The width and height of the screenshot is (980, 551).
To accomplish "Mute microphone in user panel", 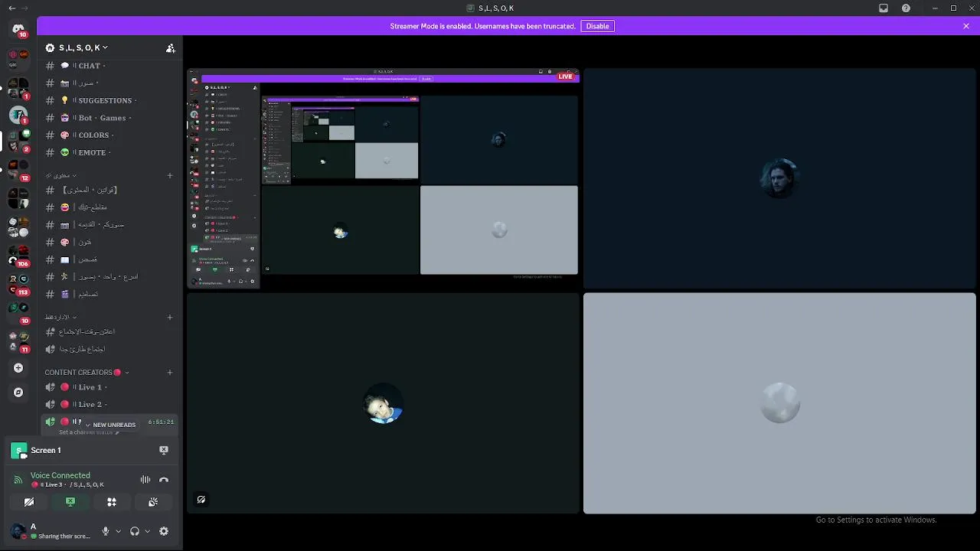I will click(106, 531).
